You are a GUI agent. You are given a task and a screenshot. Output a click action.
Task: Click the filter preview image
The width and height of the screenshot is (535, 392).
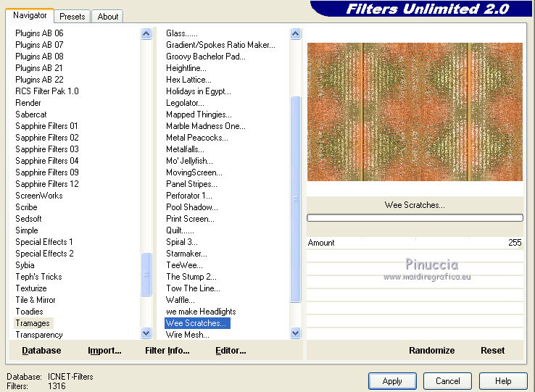click(415, 112)
